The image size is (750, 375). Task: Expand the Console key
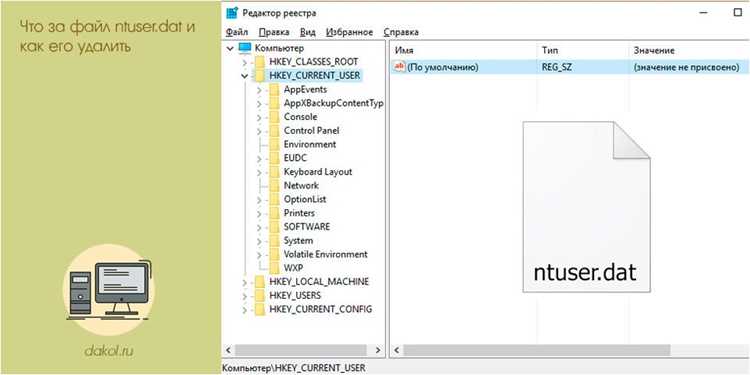[259, 117]
